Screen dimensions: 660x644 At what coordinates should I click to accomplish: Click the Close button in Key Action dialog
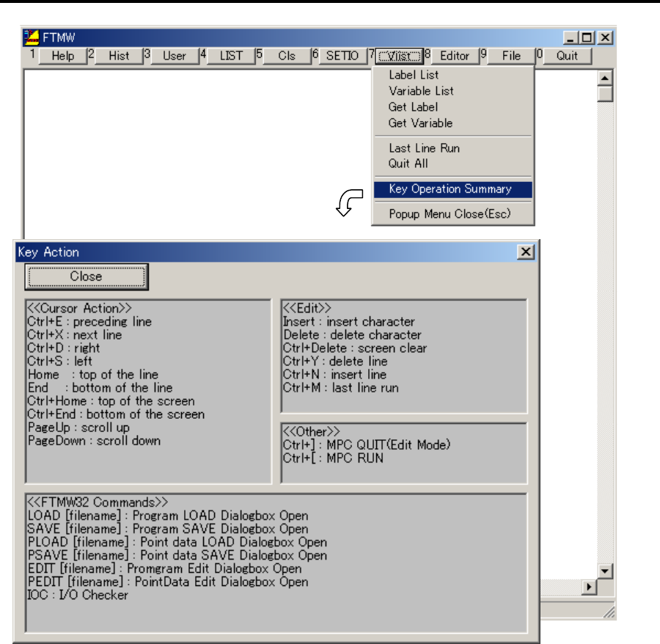(87, 277)
